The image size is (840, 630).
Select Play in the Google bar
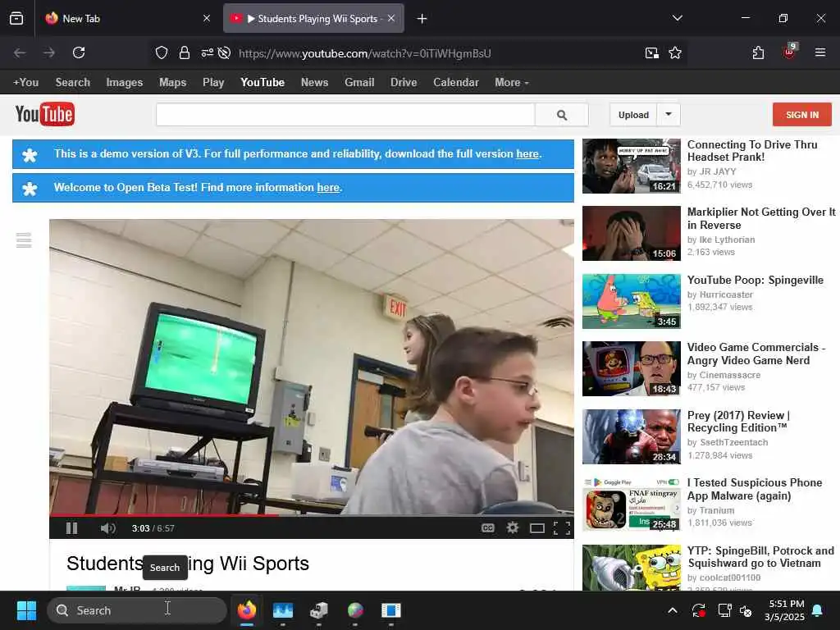213,83
